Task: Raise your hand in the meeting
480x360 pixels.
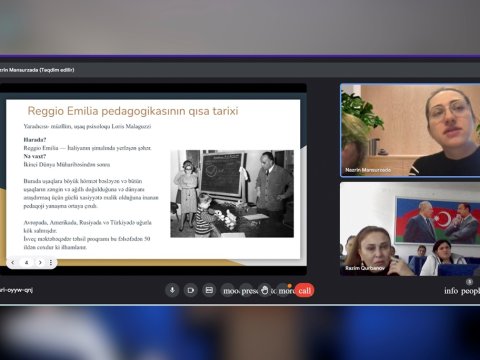Action: click(265, 290)
